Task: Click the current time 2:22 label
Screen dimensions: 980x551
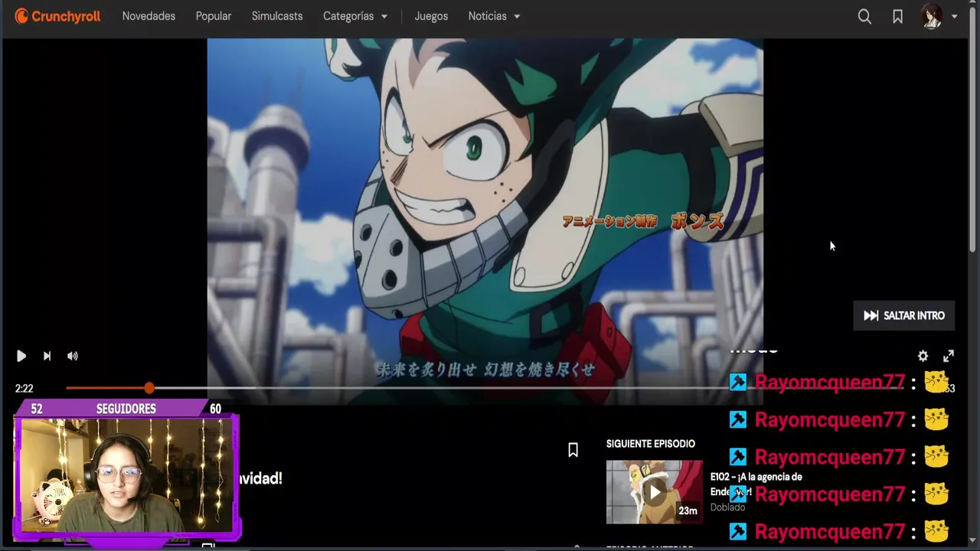Action: click(x=24, y=388)
